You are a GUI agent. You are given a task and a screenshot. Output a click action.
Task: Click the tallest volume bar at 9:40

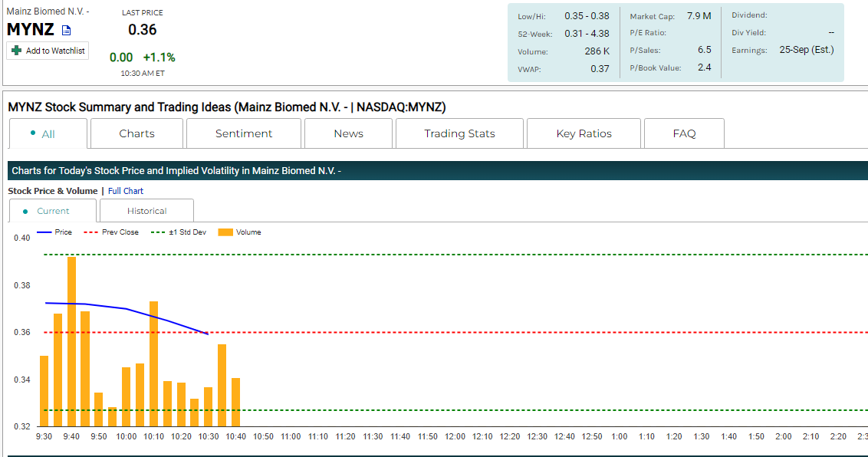click(71, 341)
